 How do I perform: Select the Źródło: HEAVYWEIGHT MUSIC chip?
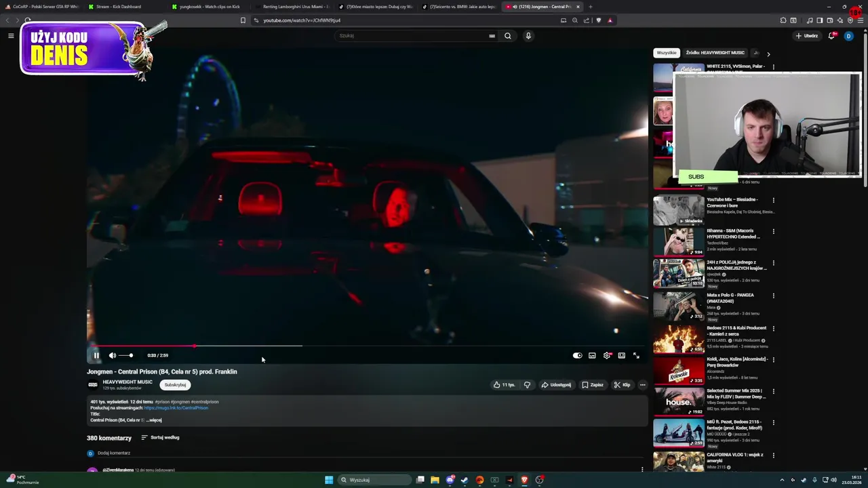715,53
